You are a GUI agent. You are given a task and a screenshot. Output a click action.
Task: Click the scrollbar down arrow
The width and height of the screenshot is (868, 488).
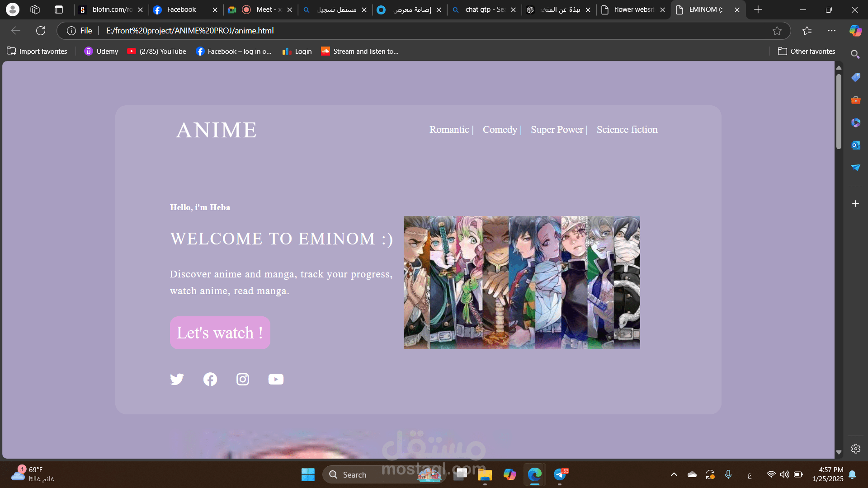tap(839, 452)
